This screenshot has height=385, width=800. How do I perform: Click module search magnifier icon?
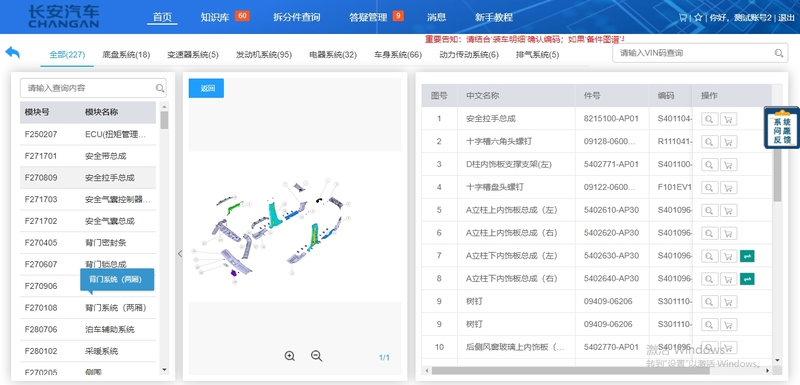click(160, 88)
